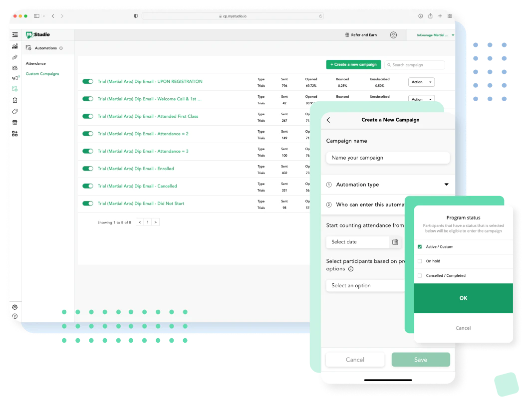
Task: Check the On hold checkbox
Action: 420,261
